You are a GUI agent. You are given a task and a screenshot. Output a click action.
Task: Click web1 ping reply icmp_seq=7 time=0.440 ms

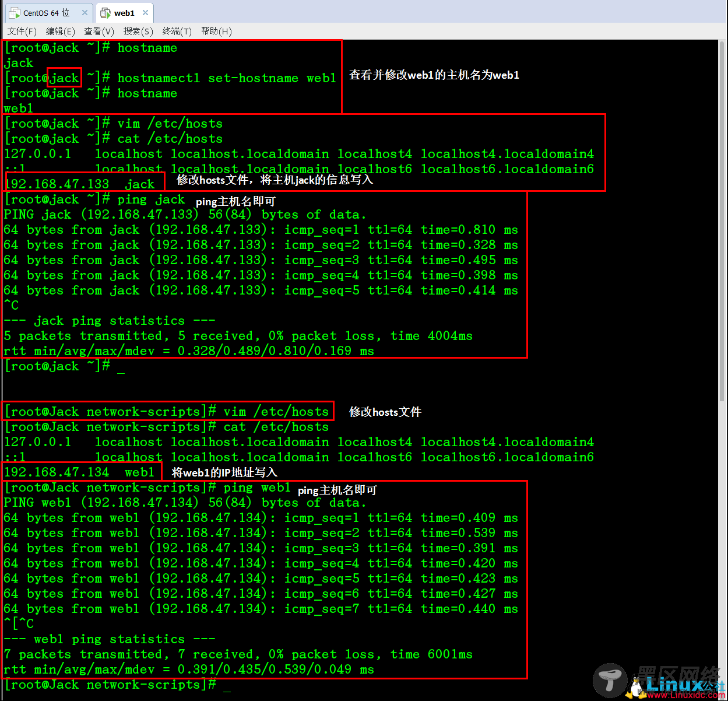pos(261,609)
